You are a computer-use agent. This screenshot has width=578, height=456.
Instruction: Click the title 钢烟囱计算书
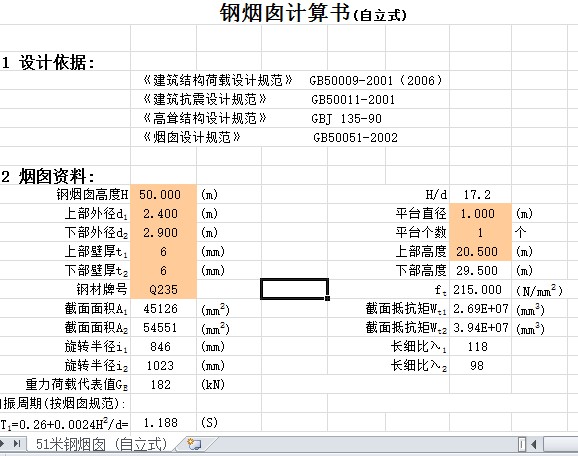(x=285, y=13)
